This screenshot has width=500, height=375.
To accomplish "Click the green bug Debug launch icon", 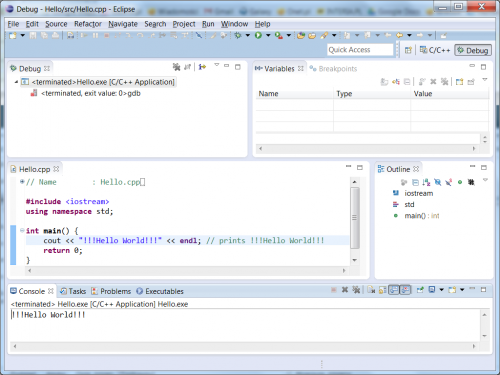I will [238, 35].
